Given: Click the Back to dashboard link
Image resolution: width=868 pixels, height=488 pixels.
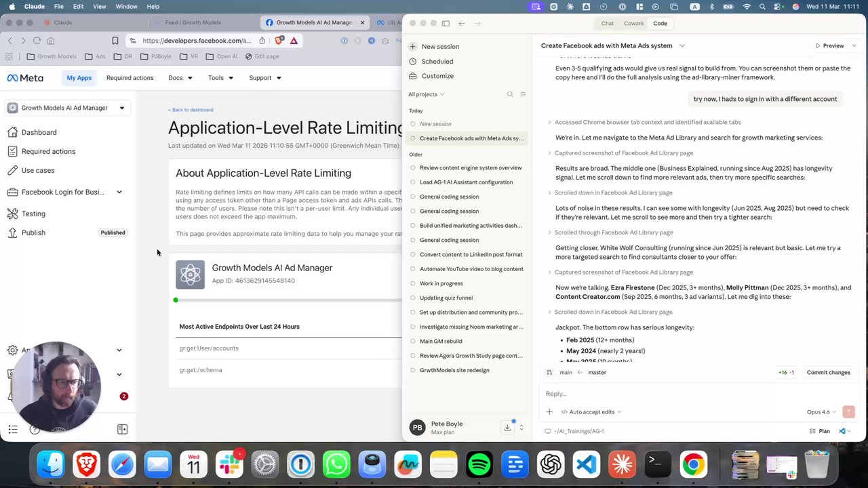Looking at the screenshot, I should [x=191, y=110].
